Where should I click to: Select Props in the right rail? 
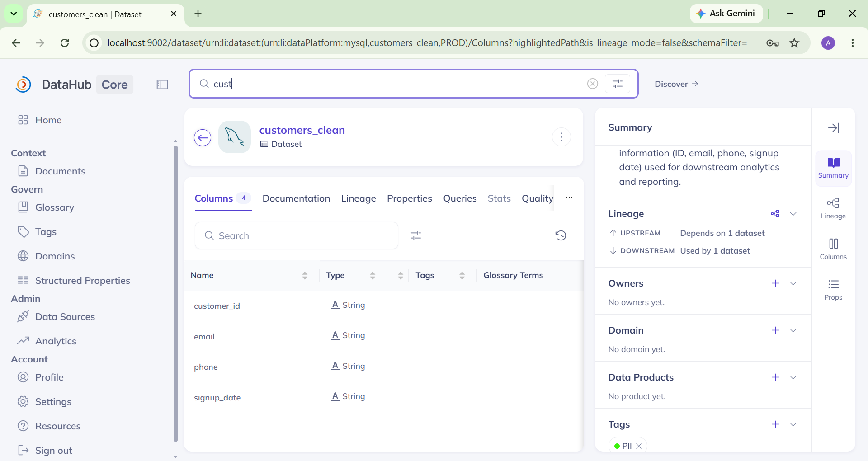click(x=833, y=290)
